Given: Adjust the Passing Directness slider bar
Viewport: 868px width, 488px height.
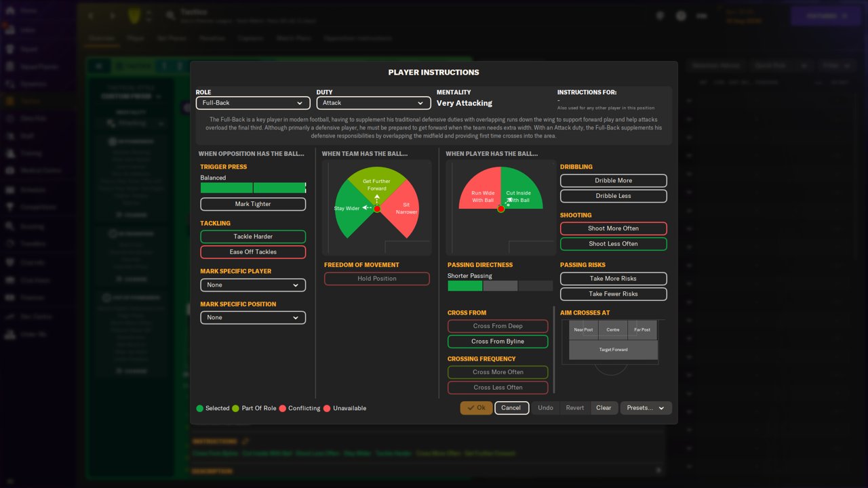Looking at the screenshot, I should click(x=500, y=286).
